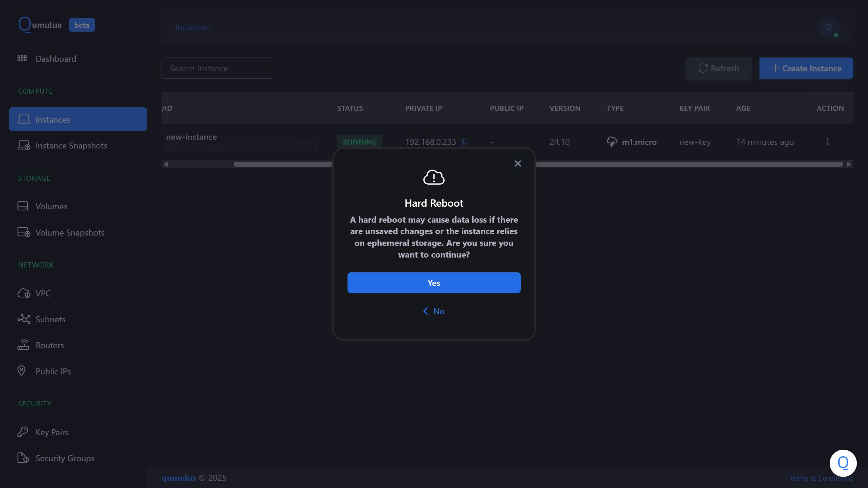
Task: Click the Security Groups shield icon
Action: pos(23,458)
